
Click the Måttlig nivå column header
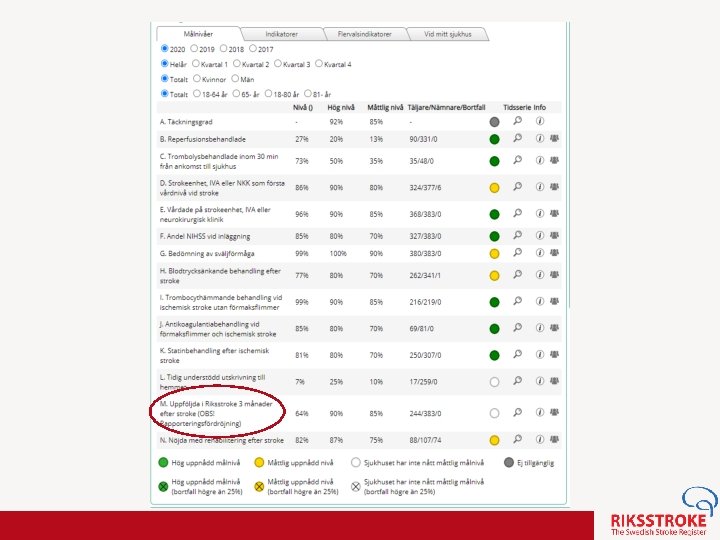coord(385,107)
